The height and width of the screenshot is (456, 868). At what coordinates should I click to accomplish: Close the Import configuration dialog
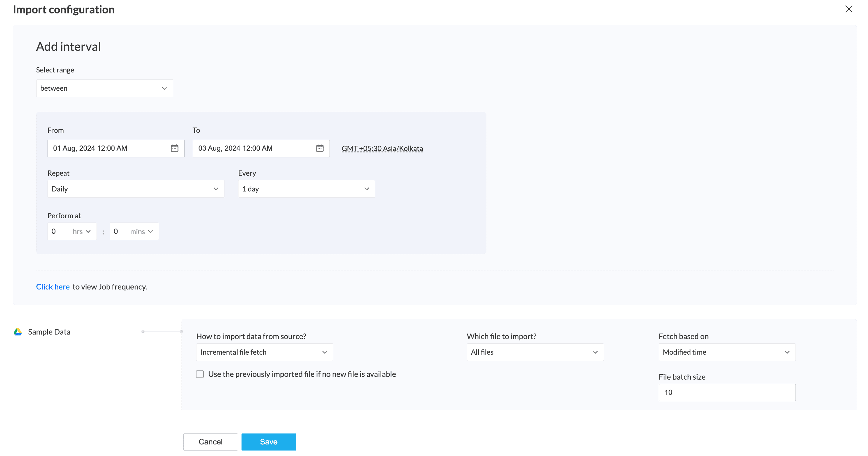849,9
